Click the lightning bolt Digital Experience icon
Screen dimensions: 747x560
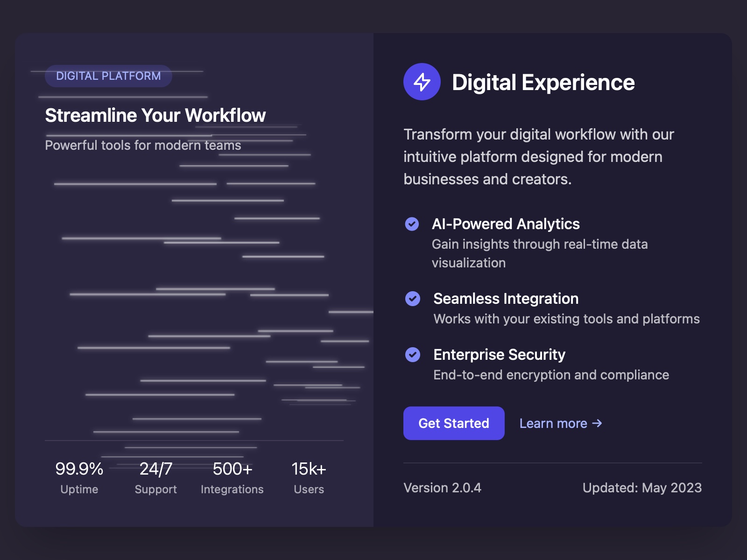(x=422, y=82)
